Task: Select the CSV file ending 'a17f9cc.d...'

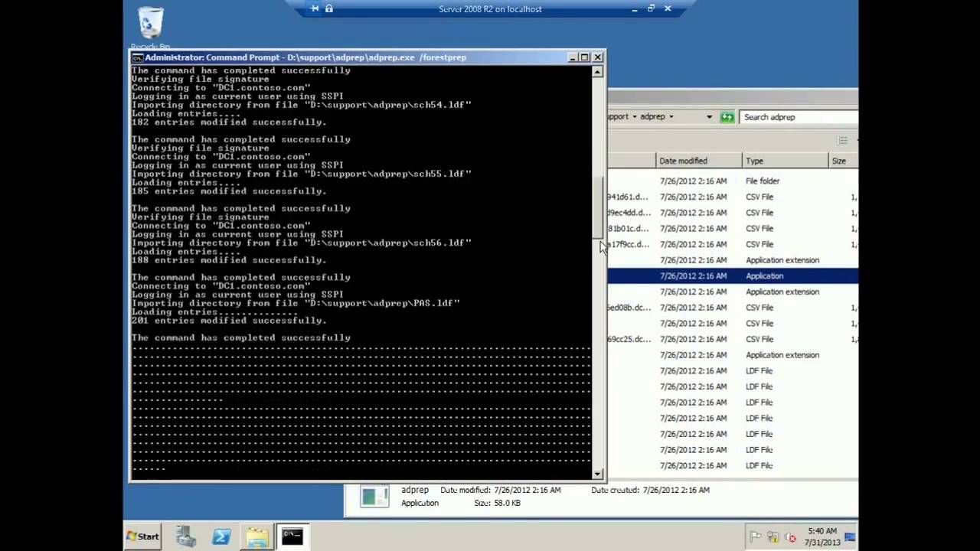Action: click(733, 245)
